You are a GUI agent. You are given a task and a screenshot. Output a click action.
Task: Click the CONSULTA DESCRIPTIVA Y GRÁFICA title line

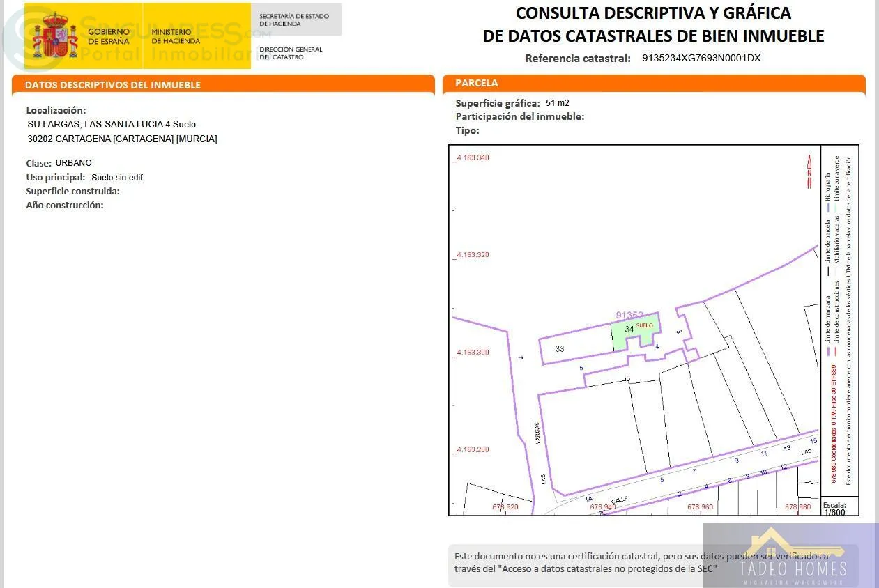(x=653, y=13)
